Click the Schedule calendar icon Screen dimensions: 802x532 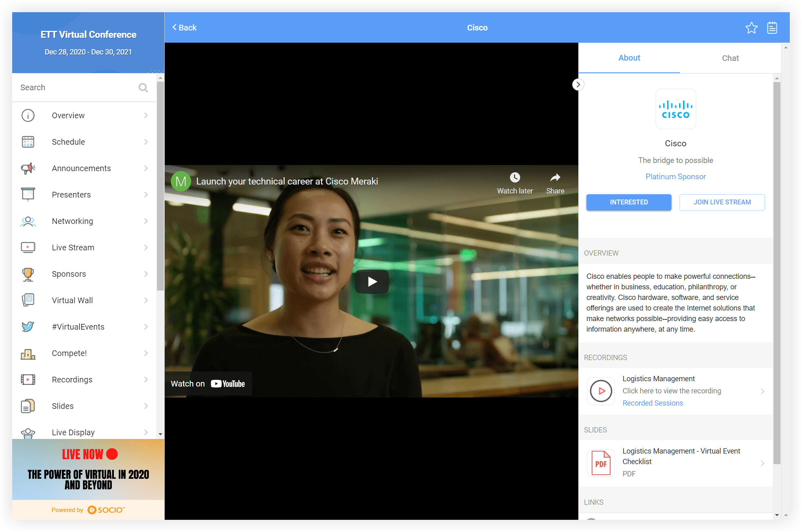[x=28, y=142]
